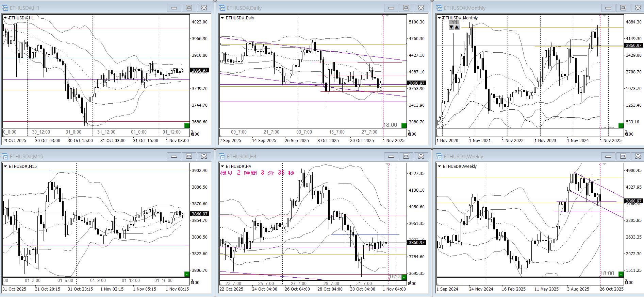The image size is (644, 297).
Task: Maximize the ETHUSD#,H4 chart window
Action: (x=406, y=156)
